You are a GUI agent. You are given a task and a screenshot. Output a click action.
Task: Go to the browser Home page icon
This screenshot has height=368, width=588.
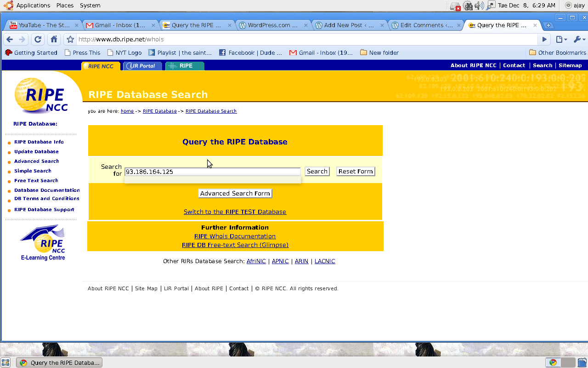54,40
